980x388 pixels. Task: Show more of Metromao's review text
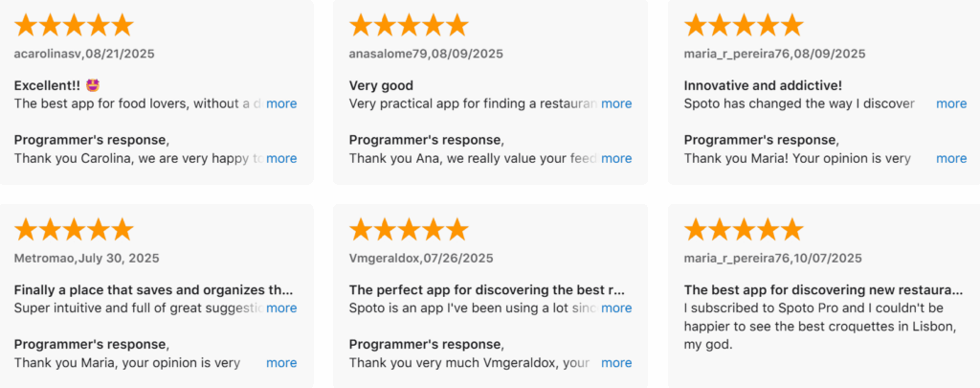pos(281,308)
